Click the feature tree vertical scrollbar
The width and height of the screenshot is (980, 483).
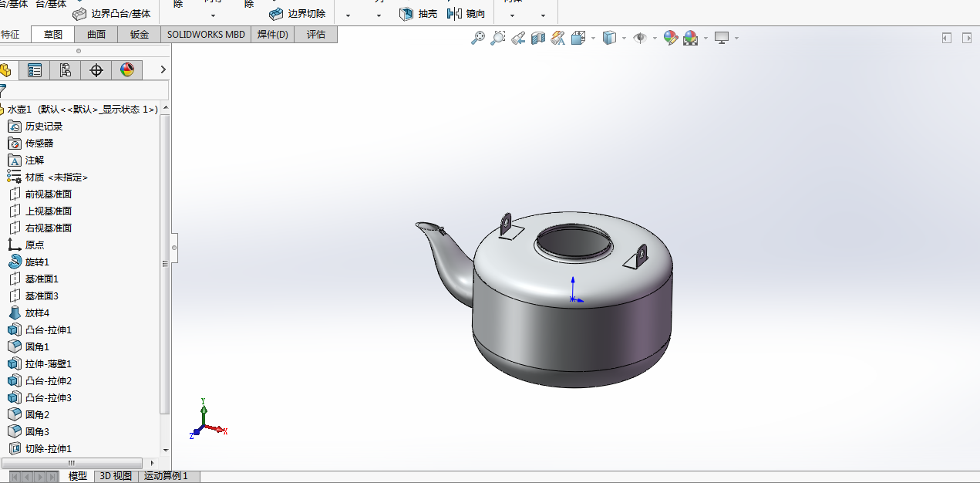164,262
